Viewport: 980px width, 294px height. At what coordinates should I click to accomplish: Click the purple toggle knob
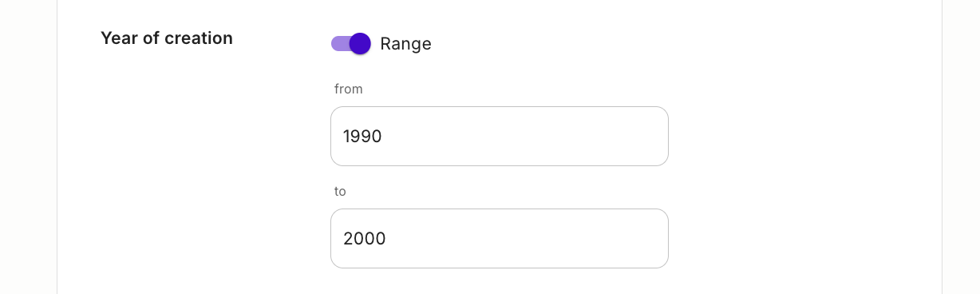pyautogui.click(x=360, y=44)
